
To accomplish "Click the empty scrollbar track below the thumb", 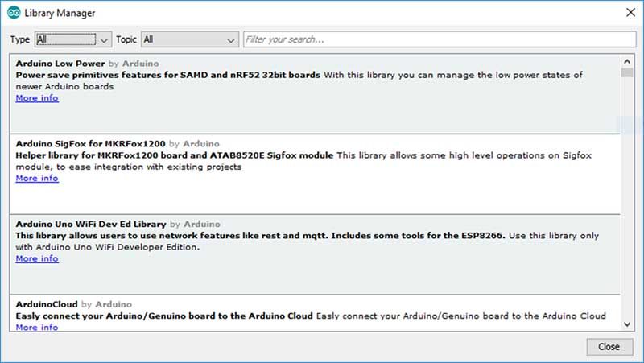I will coord(627,201).
